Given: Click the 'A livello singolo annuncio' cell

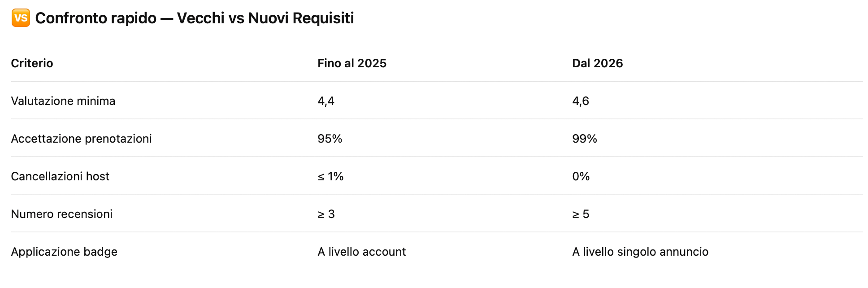Looking at the screenshot, I should pyautogui.click(x=640, y=252).
